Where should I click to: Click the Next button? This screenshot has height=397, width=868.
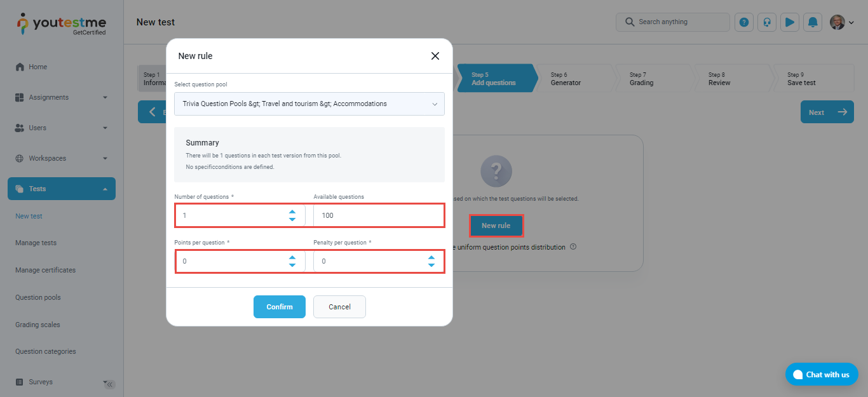click(x=827, y=112)
